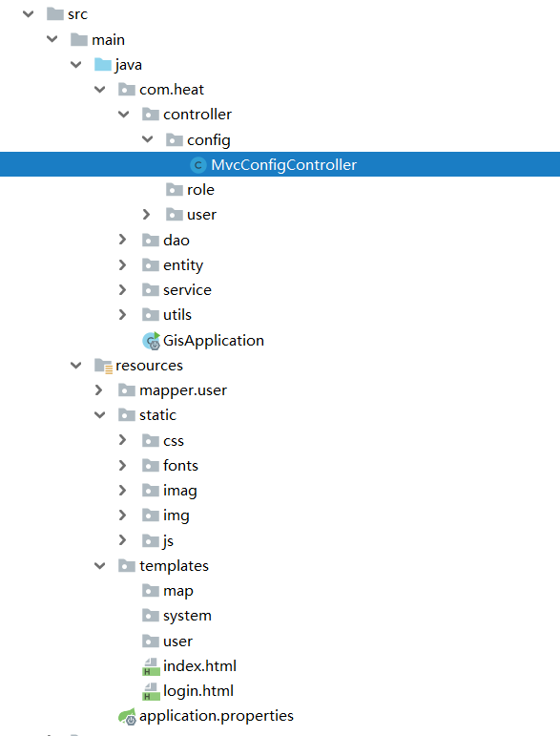Collapse the templates folder chevron
Image resolution: width=560 pixels, height=736 pixels.
(x=99, y=566)
